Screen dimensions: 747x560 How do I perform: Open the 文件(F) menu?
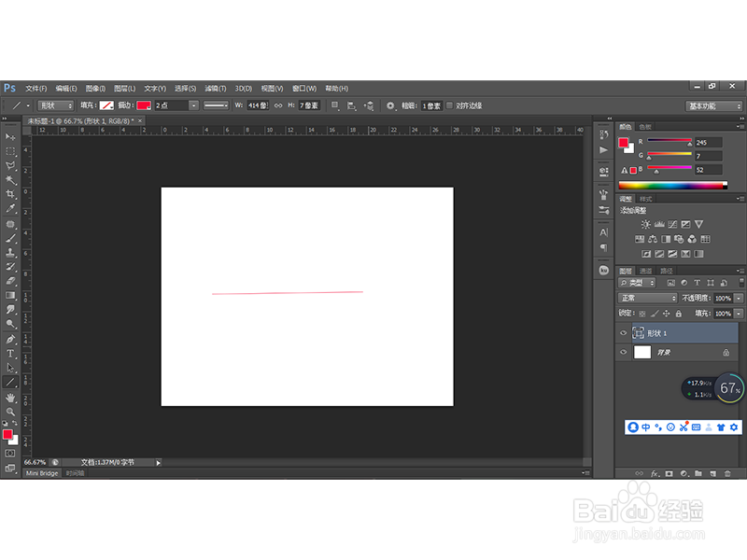[x=36, y=89]
